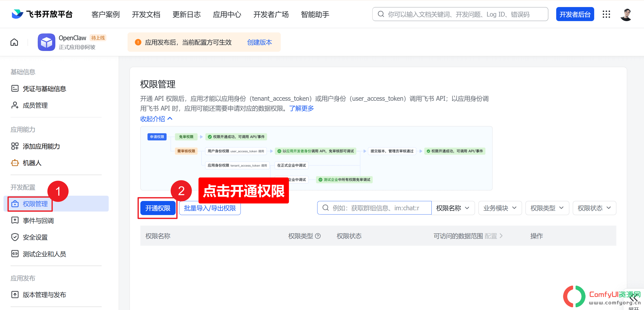The width and height of the screenshot is (644, 310).
Task: Open 智能助手 in top navigation
Action: click(x=315, y=14)
